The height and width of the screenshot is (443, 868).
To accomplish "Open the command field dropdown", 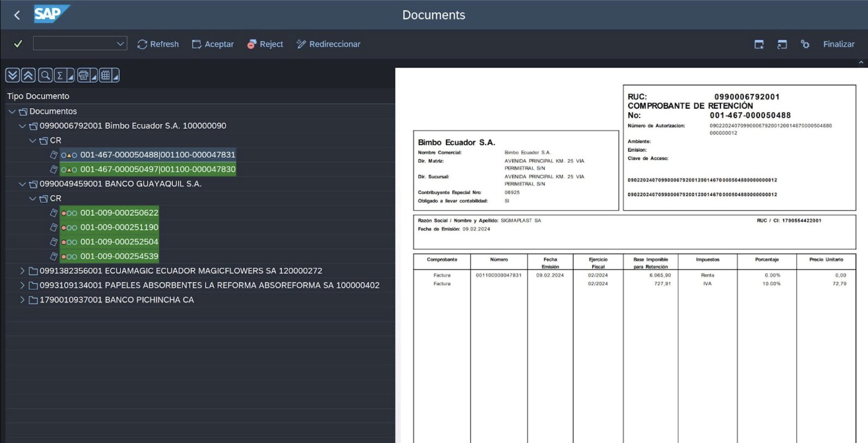I will tap(120, 44).
